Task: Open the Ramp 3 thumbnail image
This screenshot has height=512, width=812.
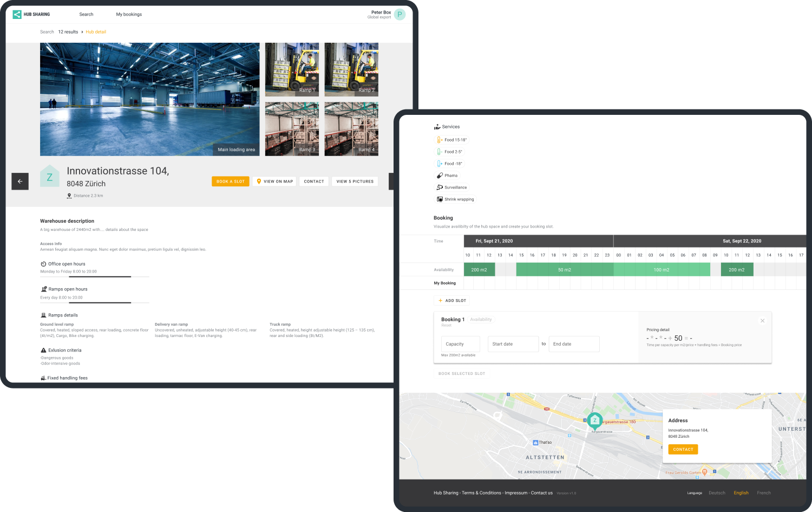Action: pyautogui.click(x=292, y=129)
